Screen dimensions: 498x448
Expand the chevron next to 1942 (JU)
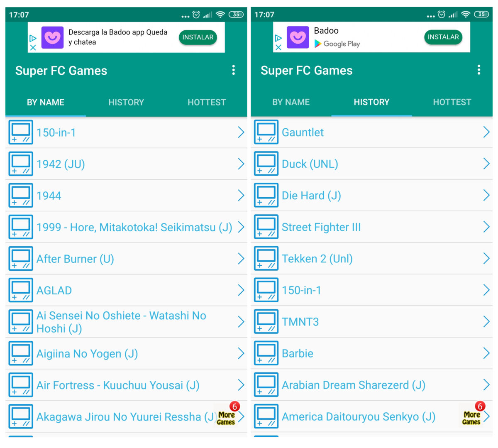pyautogui.click(x=241, y=164)
